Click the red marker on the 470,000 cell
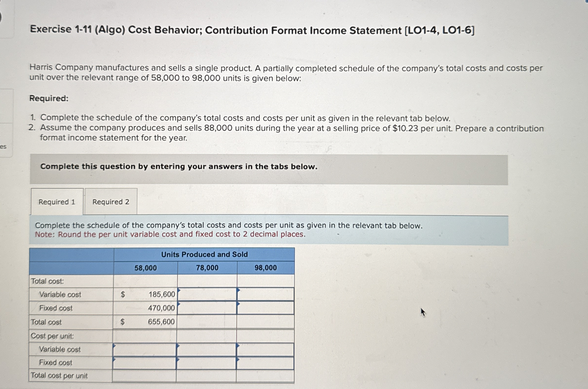The width and height of the screenshot is (588, 389). pyautogui.click(x=178, y=304)
